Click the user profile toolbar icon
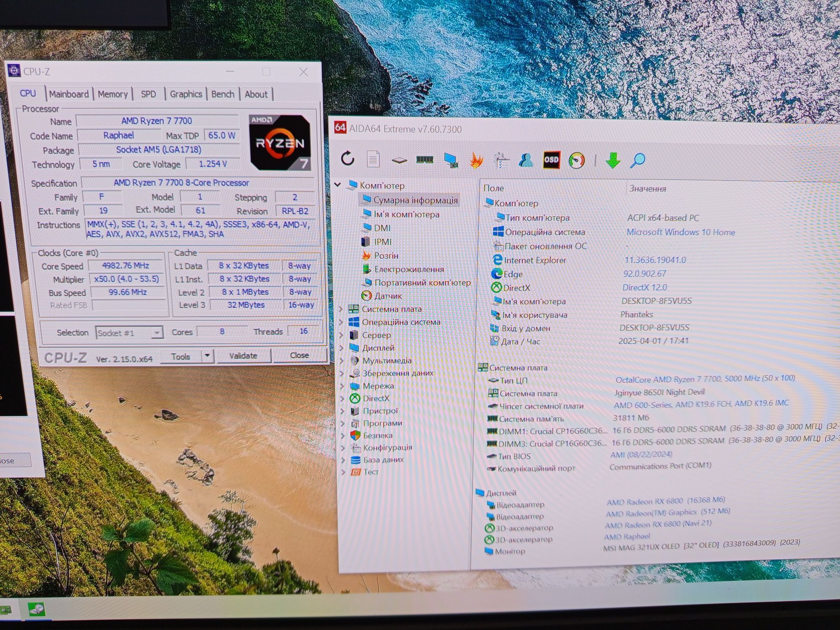The image size is (840, 630). pyautogui.click(x=526, y=160)
